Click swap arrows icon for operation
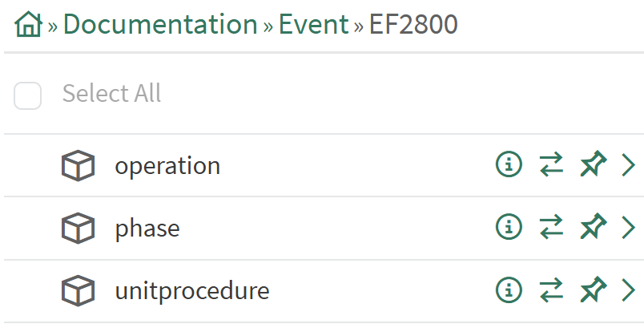Image resolution: width=644 pixels, height=336 pixels. coord(551,165)
